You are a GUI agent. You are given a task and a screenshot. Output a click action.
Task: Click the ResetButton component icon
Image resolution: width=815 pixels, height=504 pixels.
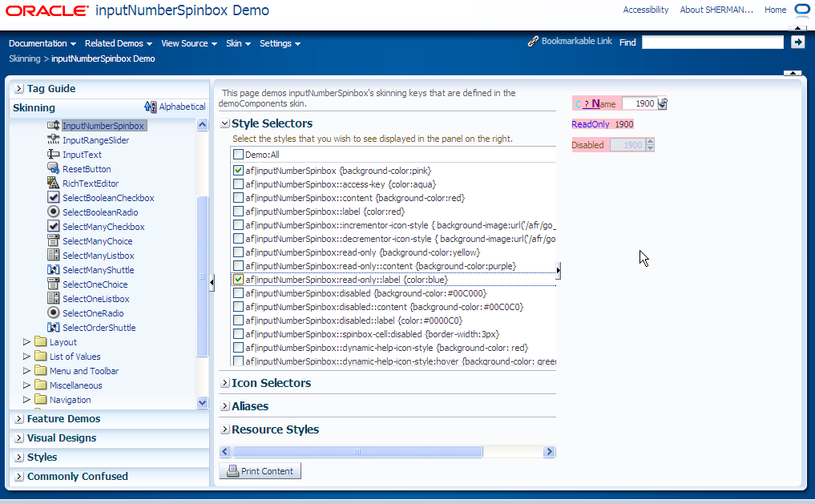click(x=53, y=167)
